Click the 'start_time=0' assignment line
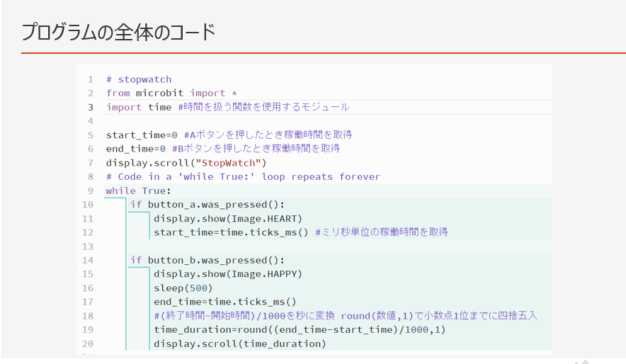The height and width of the screenshot is (364, 626). (x=142, y=135)
